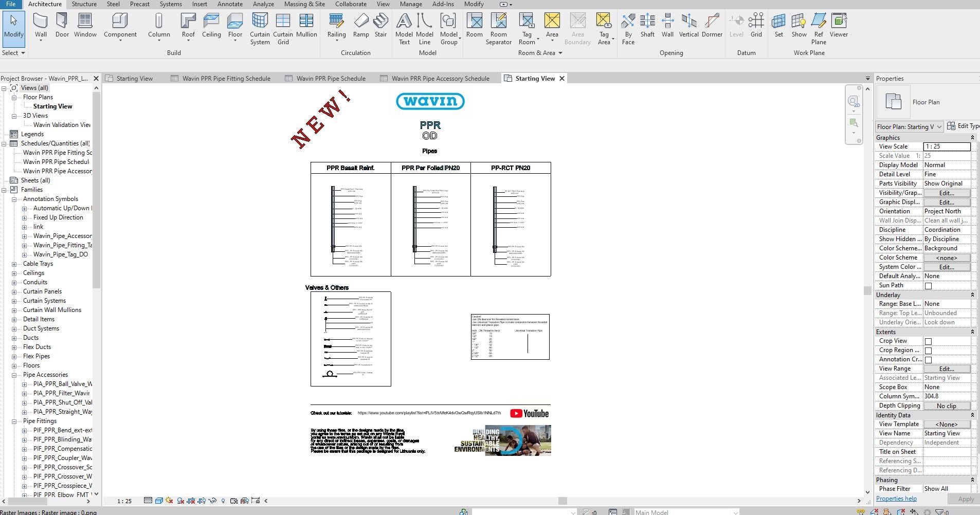Select the Grid datum tool
The image size is (980, 515).
tap(756, 26)
